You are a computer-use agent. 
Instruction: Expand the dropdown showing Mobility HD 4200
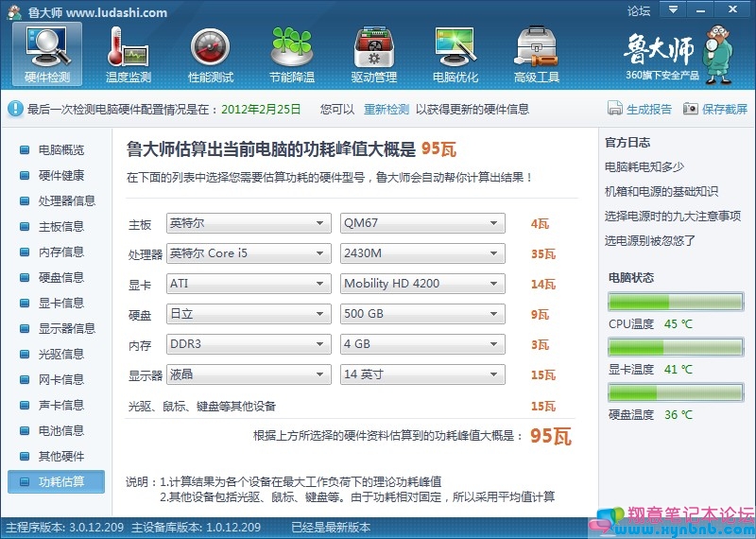pos(422,284)
